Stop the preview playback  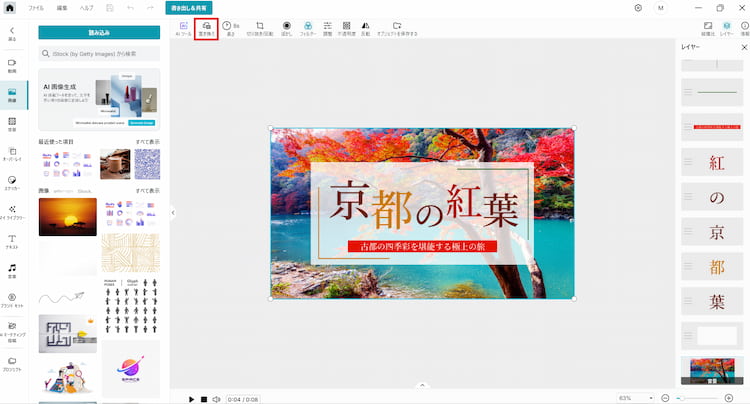(204, 399)
